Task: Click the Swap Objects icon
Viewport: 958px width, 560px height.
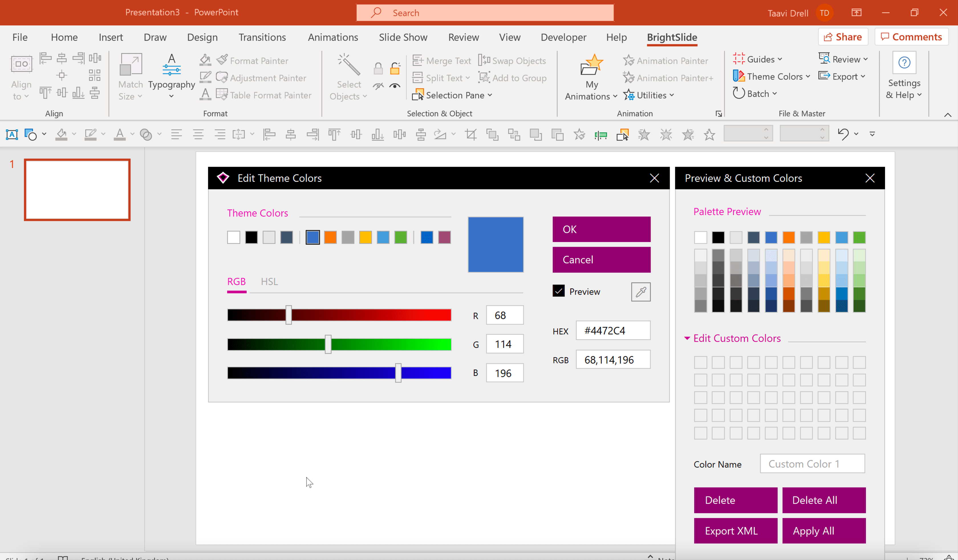Action: (x=485, y=60)
